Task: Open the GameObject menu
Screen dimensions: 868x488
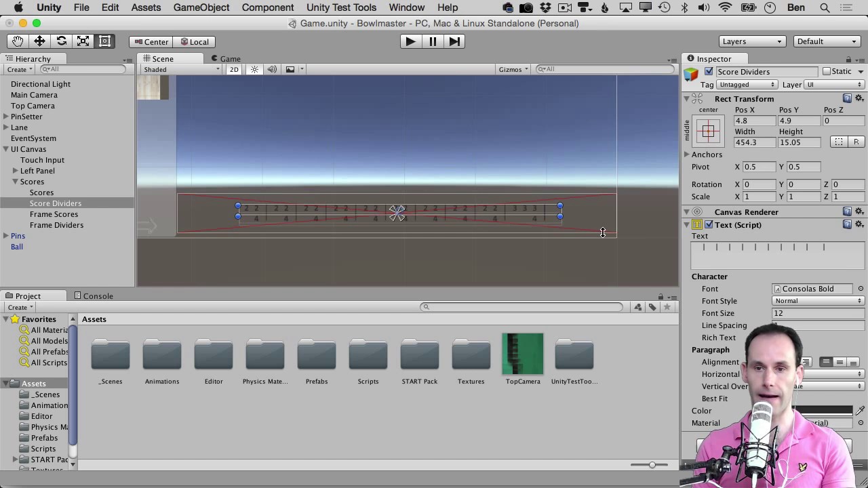Action: 200,7
